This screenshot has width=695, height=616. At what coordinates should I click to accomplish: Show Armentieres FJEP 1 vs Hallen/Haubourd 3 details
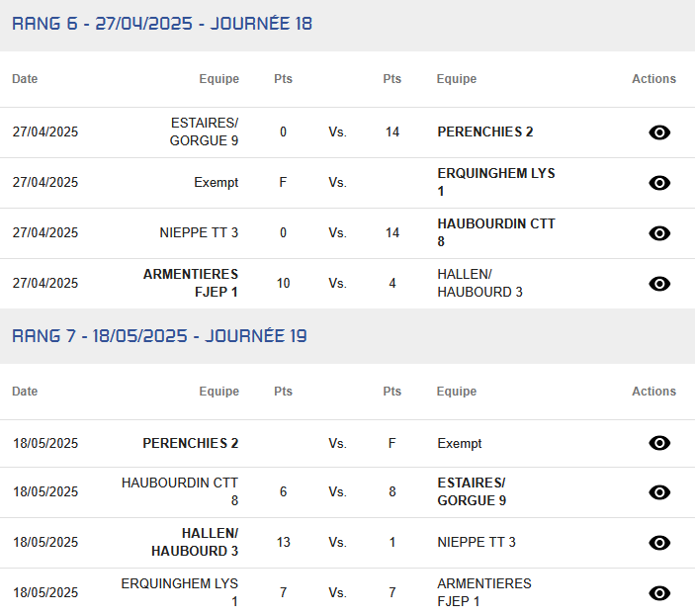pos(659,284)
